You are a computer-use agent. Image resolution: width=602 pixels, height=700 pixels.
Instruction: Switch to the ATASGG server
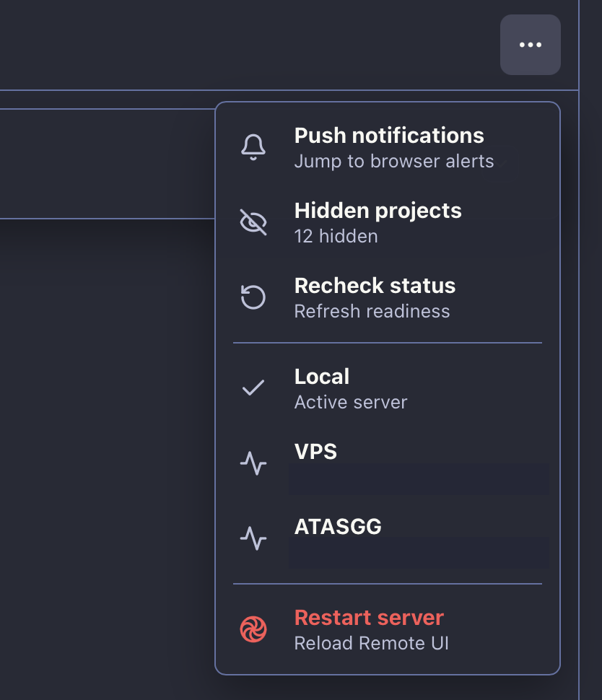[387, 539]
